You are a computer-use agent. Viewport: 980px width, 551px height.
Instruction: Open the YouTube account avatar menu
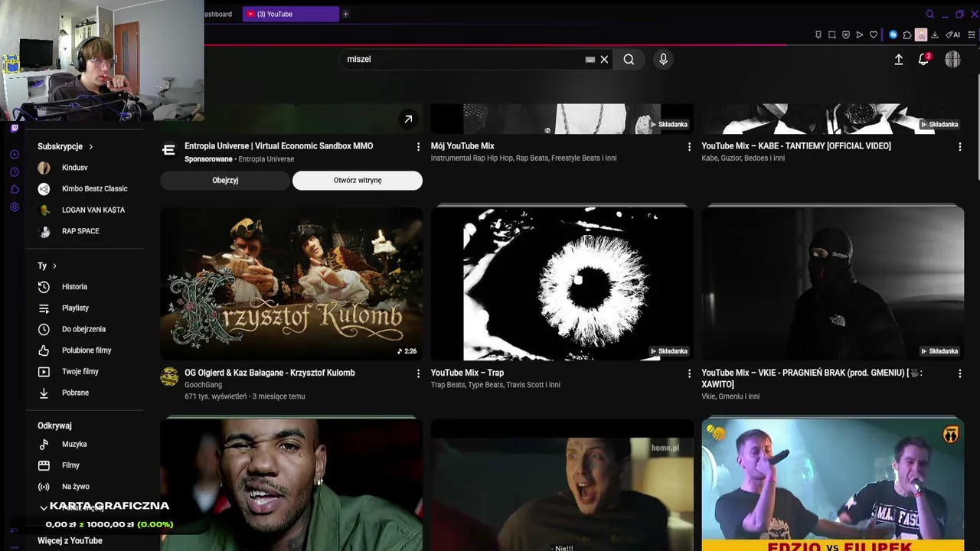click(x=952, y=59)
